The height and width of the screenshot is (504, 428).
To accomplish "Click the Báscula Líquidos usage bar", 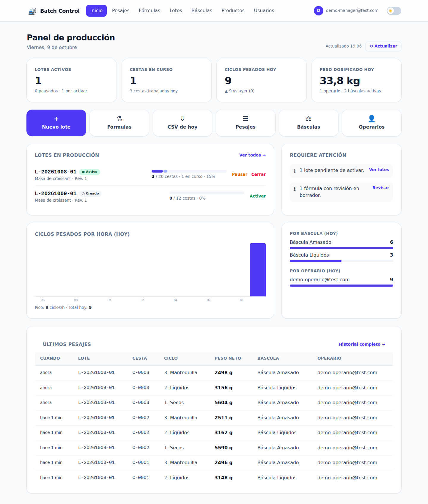I will (x=342, y=261).
